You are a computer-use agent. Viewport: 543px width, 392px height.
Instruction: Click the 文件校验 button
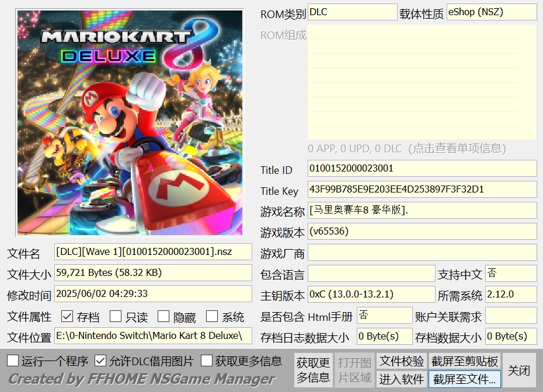click(402, 360)
